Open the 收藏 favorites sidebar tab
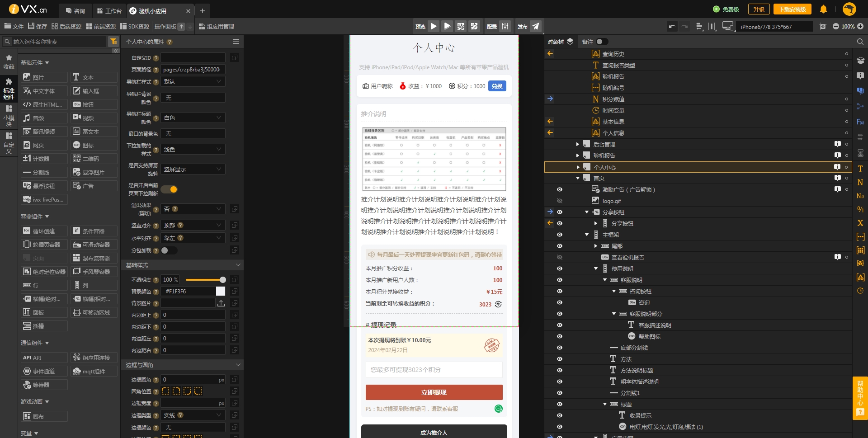The height and width of the screenshot is (438, 868). [x=9, y=62]
